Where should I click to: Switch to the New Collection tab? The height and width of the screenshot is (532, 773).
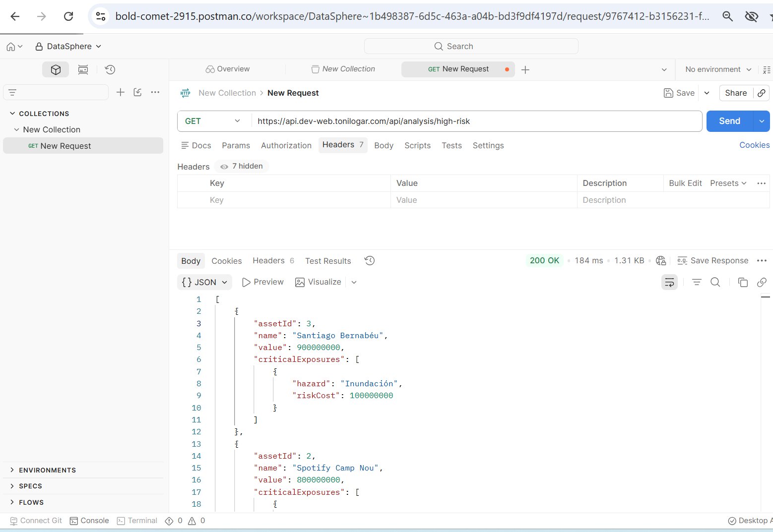tap(343, 69)
